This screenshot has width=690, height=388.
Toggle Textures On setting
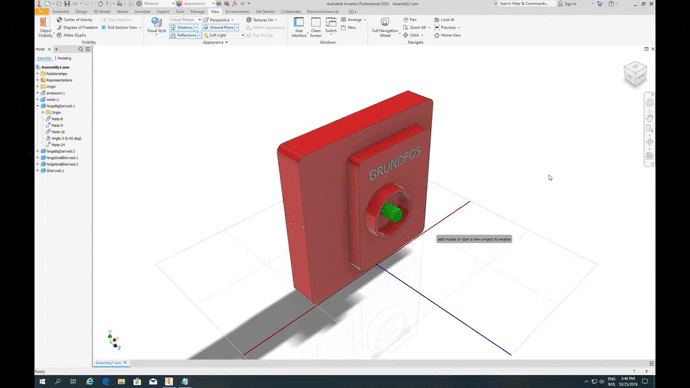(x=261, y=20)
